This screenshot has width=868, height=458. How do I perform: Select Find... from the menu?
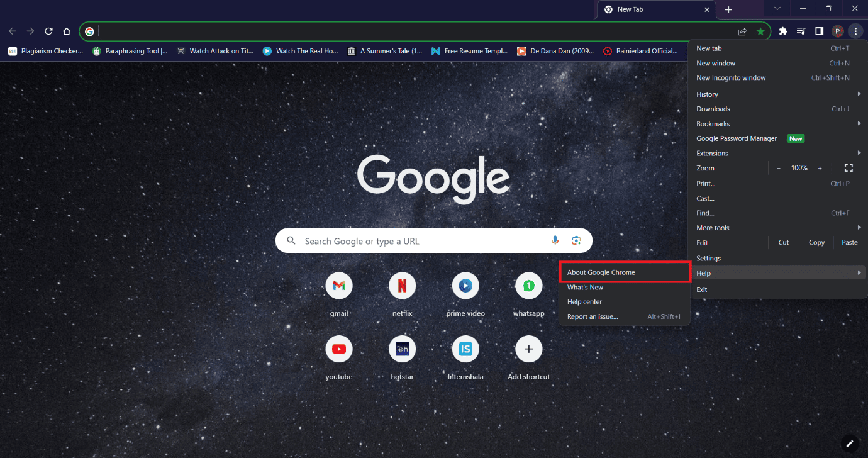[777, 213]
